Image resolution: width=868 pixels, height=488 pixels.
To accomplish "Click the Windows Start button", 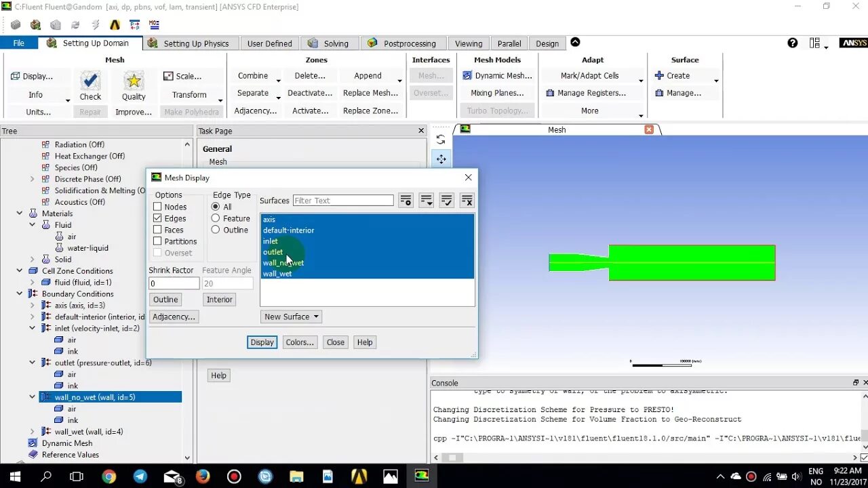I will point(15,476).
